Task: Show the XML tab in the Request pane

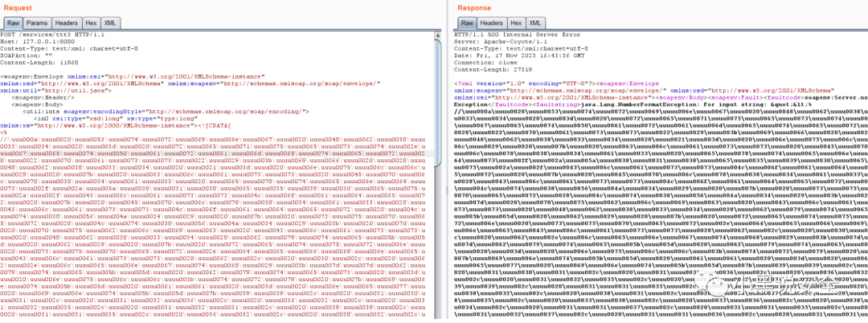Action: (110, 23)
